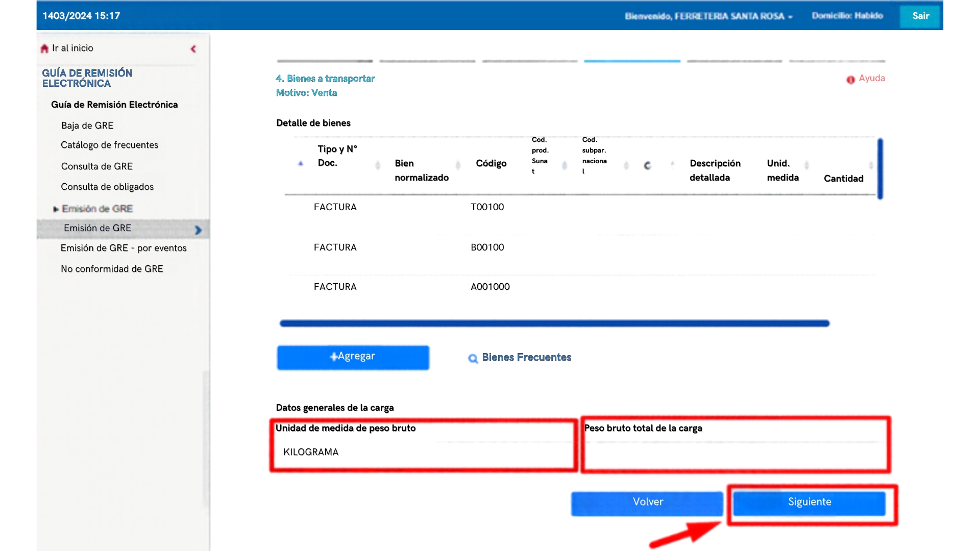Open the Unidad de medida de peso bruto dropdown
Image resolution: width=980 pixels, height=551 pixels.
tap(423, 453)
